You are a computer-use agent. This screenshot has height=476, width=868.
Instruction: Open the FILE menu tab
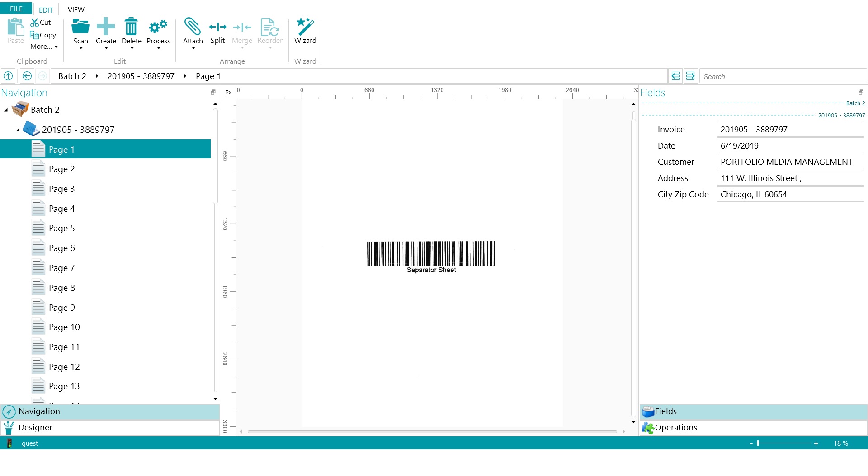(x=16, y=9)
